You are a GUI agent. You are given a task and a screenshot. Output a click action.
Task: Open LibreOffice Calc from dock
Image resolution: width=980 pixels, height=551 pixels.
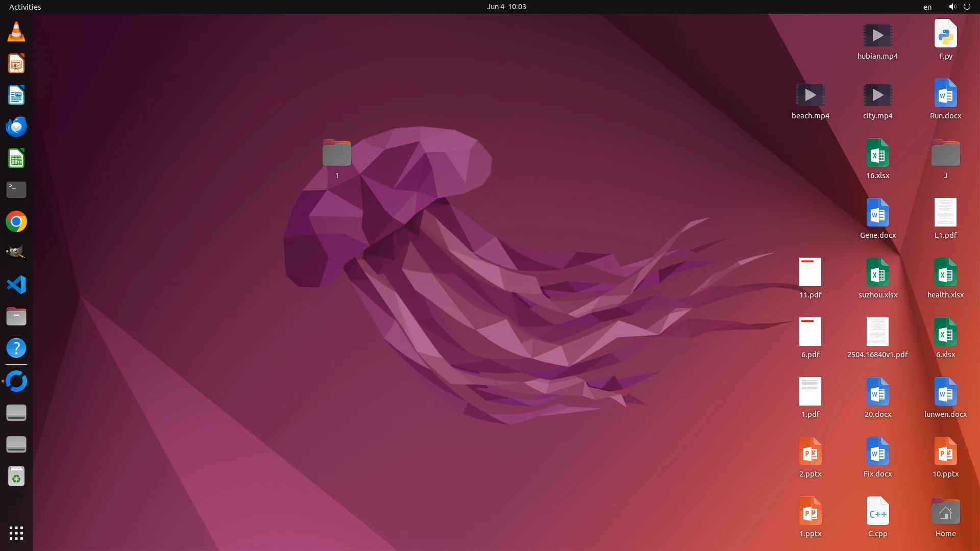click(16, 159)
